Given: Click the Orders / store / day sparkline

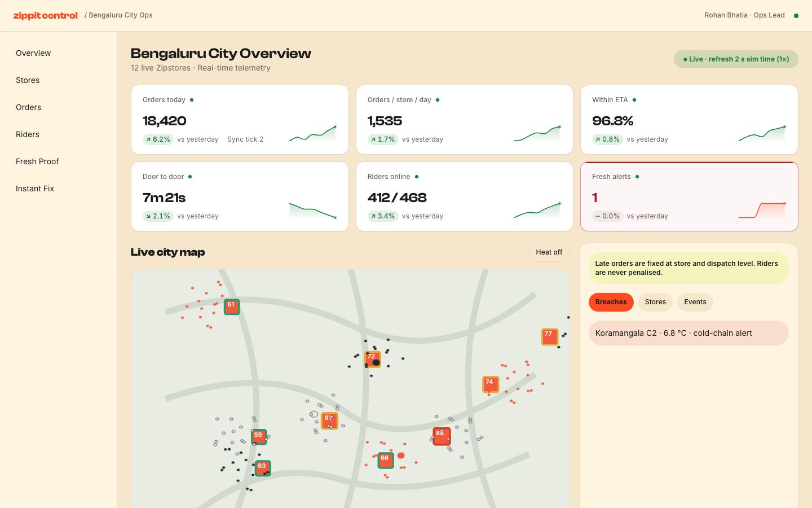Looking at the screenshot, I should [x=537, y=134].
